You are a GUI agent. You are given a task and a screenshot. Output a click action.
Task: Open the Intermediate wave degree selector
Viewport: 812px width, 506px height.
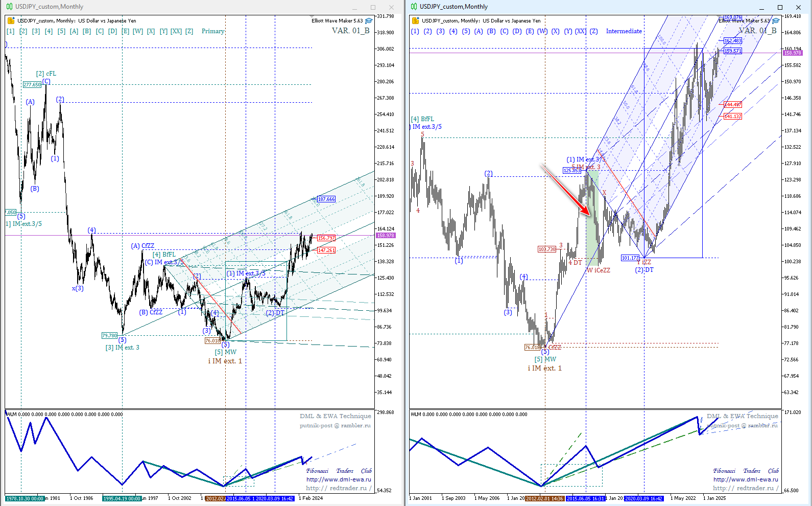pyautogui.click(x=624, y=31)
